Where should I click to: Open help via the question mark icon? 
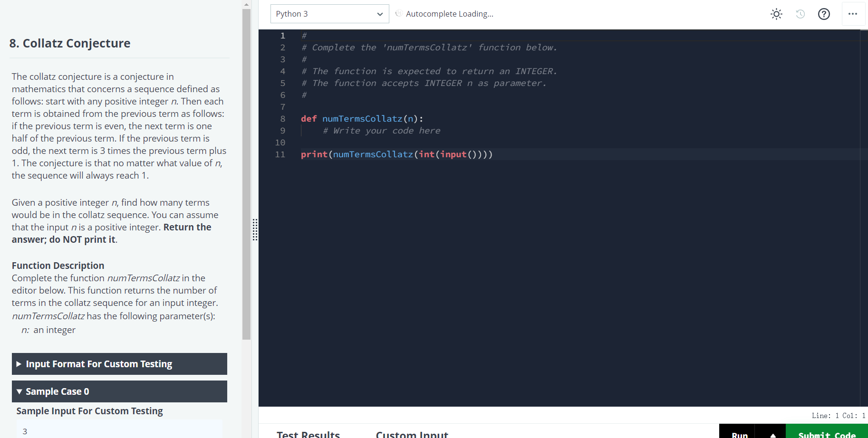point(824,14)
